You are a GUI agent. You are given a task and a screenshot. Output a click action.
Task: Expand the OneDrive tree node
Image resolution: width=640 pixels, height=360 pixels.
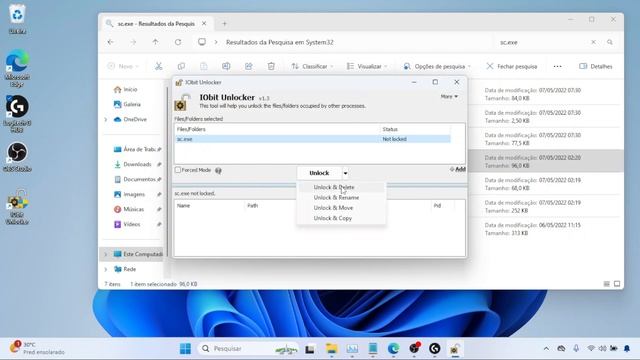(x=106, y=120)
